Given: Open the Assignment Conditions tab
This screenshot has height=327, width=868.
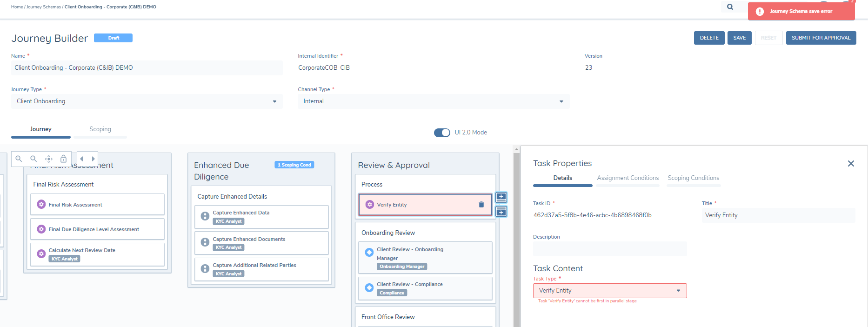Looking at the screenshot, I should pyautogui.click(x=628, y=178).
